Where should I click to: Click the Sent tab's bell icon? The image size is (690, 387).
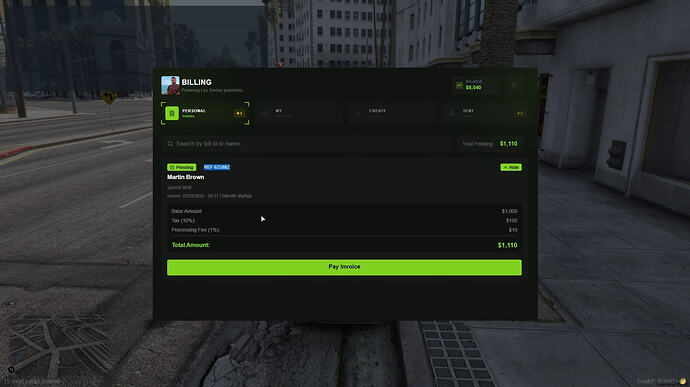pyautogui.click(x=452, y=114)
